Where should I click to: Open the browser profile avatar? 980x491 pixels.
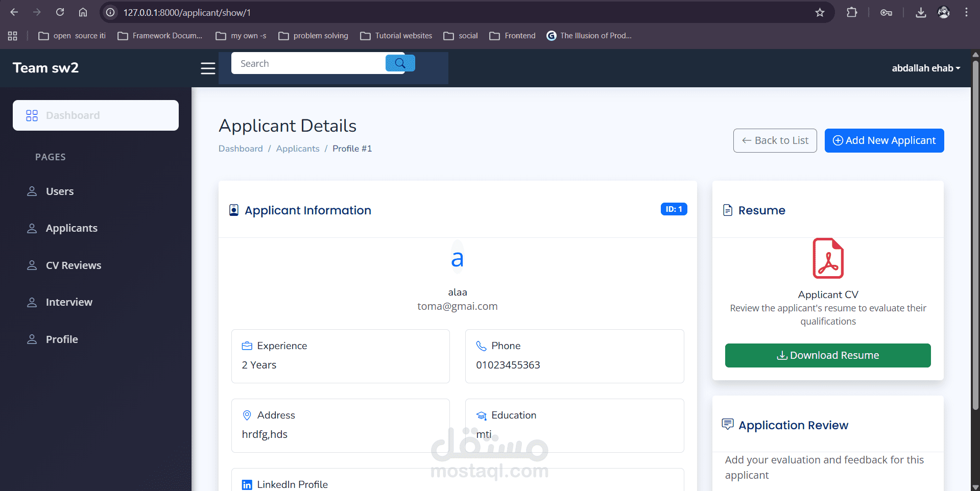[944, 12]
